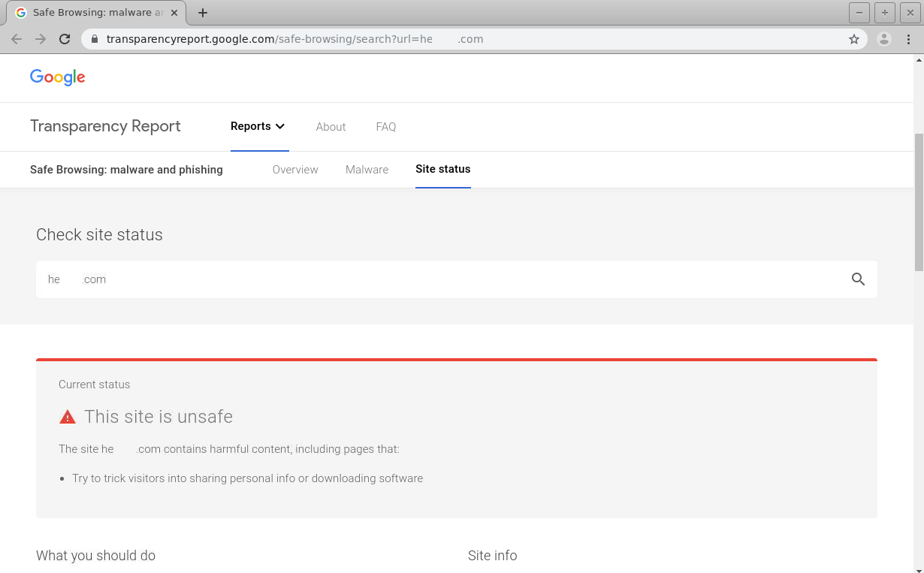Minimize the browser window

(859, 13)
